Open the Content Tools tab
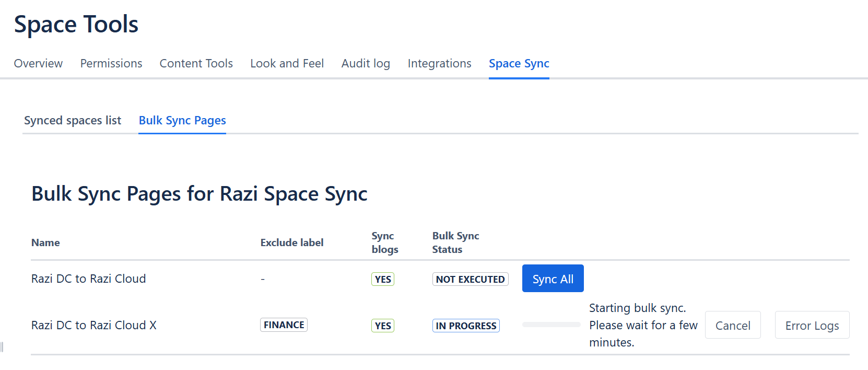This screenshot has height=370, width=868. coord(196,63)
